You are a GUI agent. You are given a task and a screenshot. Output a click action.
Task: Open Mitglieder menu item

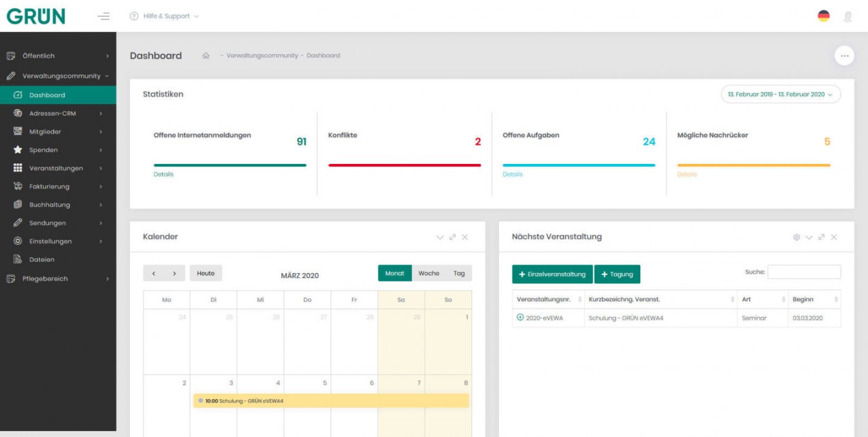point(58,131)
